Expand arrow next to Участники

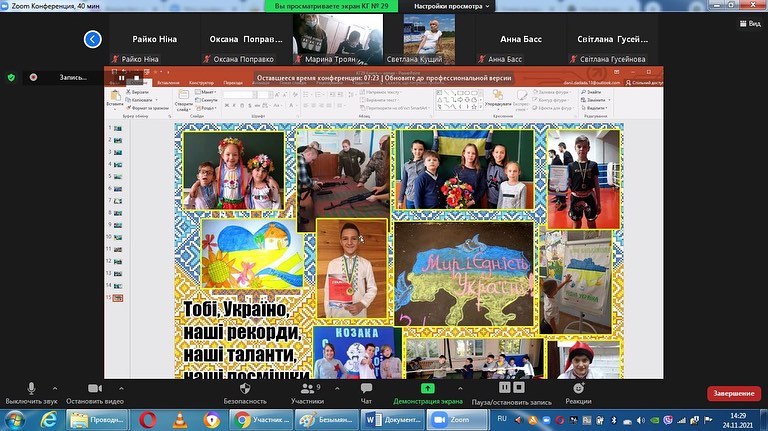(x=337, y=388)
